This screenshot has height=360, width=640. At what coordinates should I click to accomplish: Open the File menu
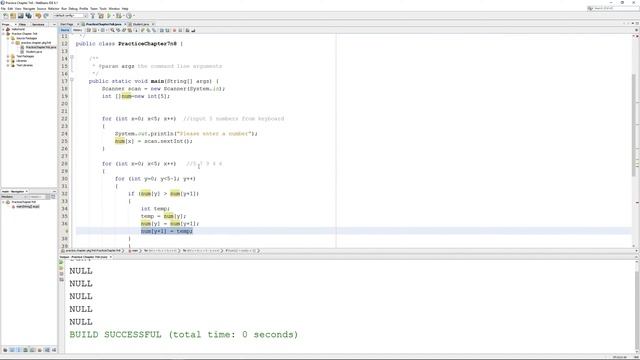click(x=3, y=9)
